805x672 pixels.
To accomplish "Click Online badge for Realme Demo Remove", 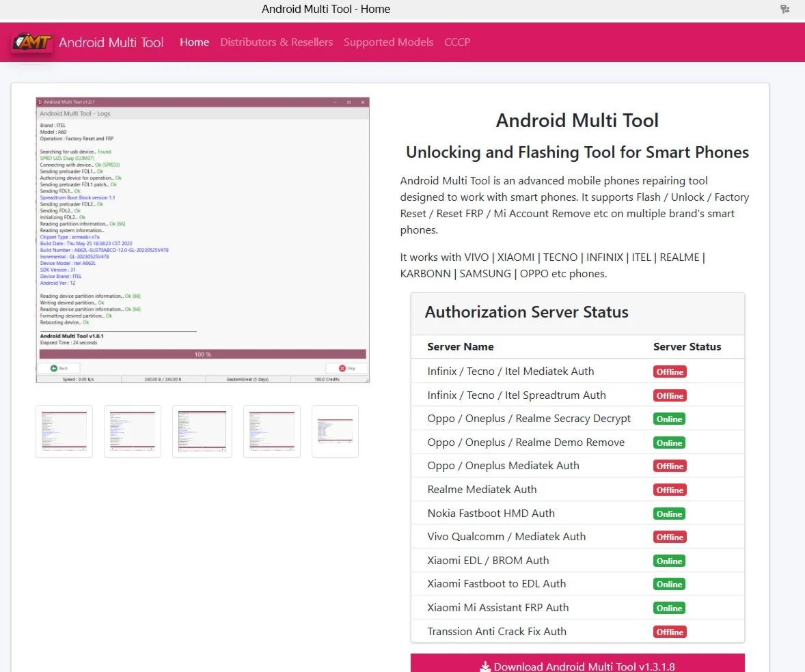I will (x=670, y=443).
